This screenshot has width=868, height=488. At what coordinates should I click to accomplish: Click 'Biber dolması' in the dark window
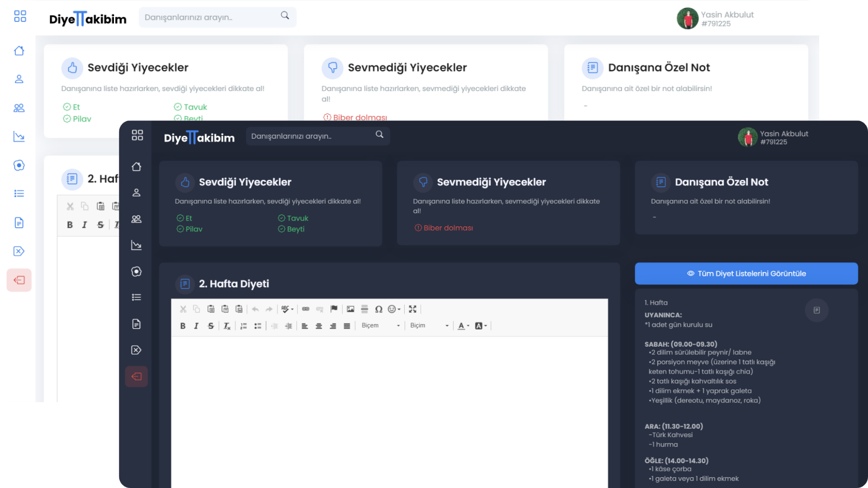click(x=448, y=228)
